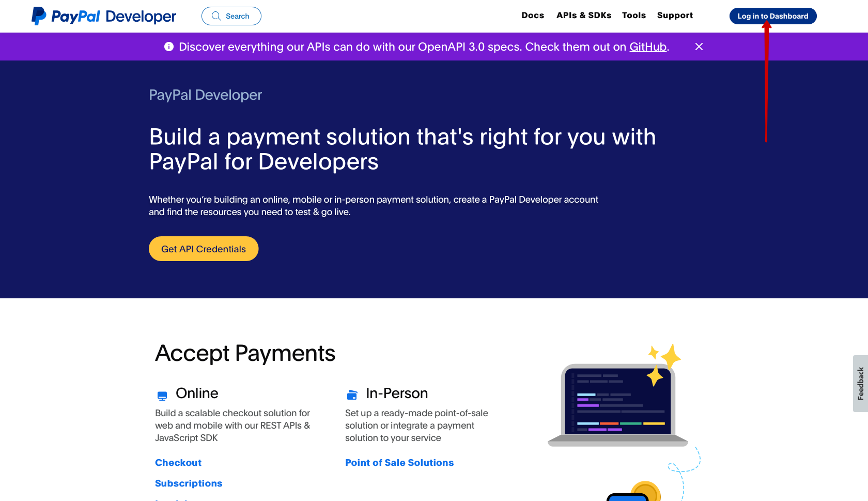Click the PayPal Developer logo
Image resolution: width=868 pixels, height=501 pixels.
tap(104, 16)
